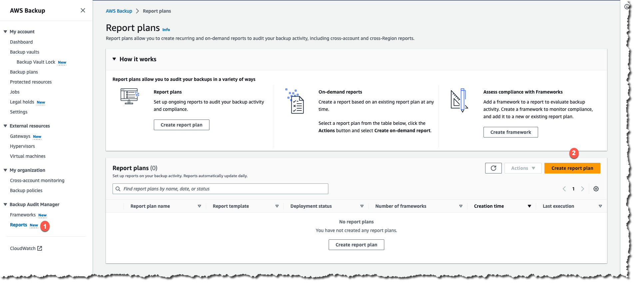Image resolution: width=644 pixels, height=289 pixels.
Task: Open the Actions dropdown menu
Action: 523,168
